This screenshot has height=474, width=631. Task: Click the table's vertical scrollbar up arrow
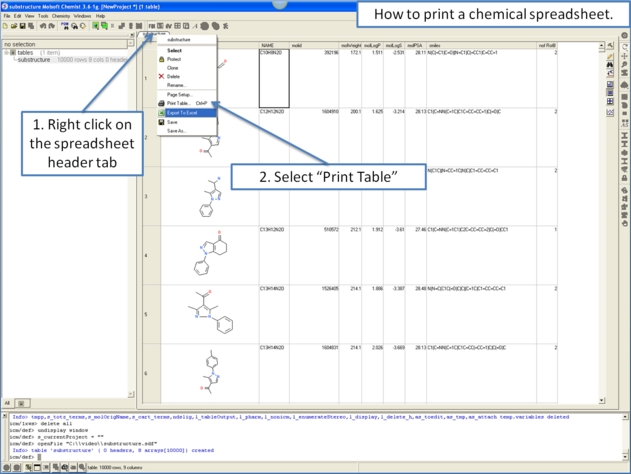coord(603,45)
